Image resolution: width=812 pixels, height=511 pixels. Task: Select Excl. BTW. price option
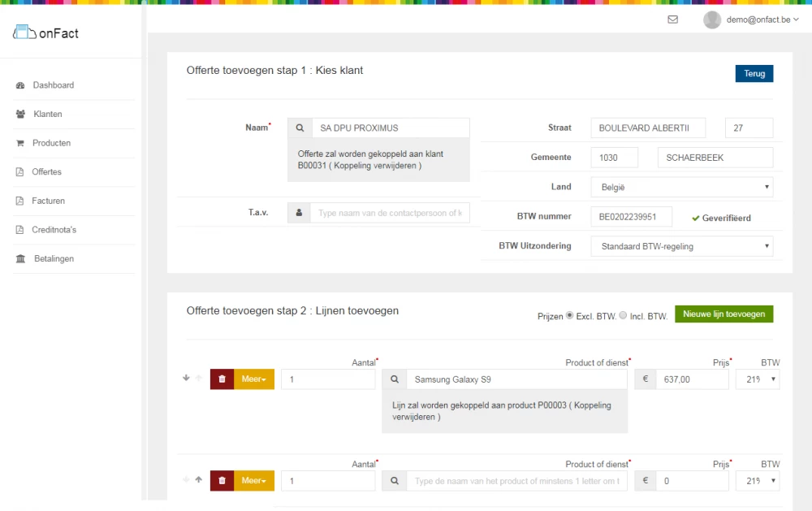(569, 315)
